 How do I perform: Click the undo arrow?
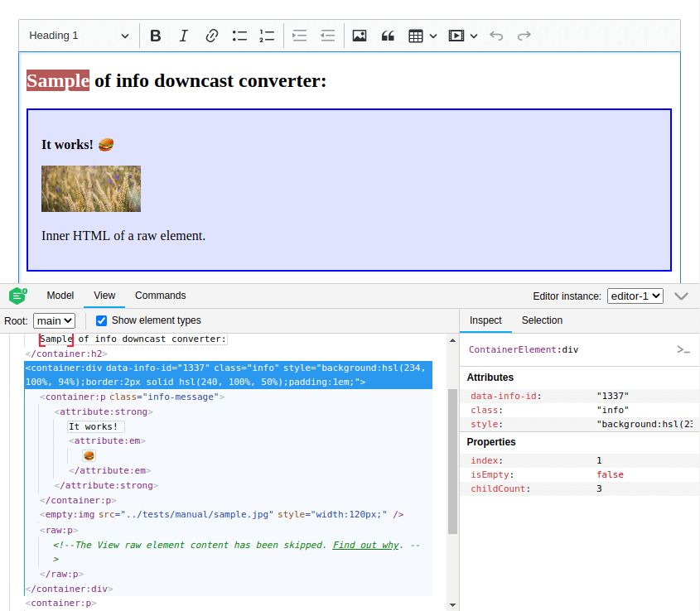(496, 36)
